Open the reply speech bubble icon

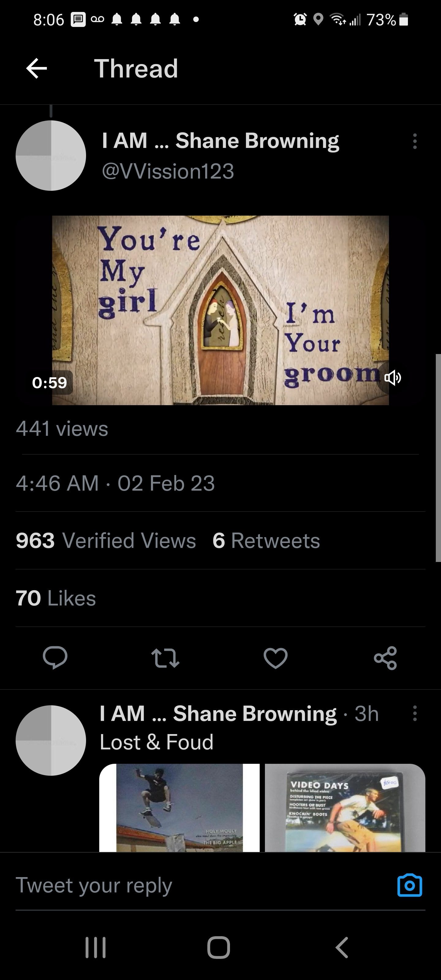(x=55, y=658)
